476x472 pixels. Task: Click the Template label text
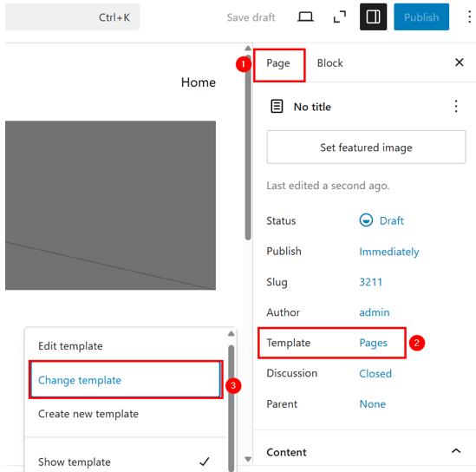point(288,343)
